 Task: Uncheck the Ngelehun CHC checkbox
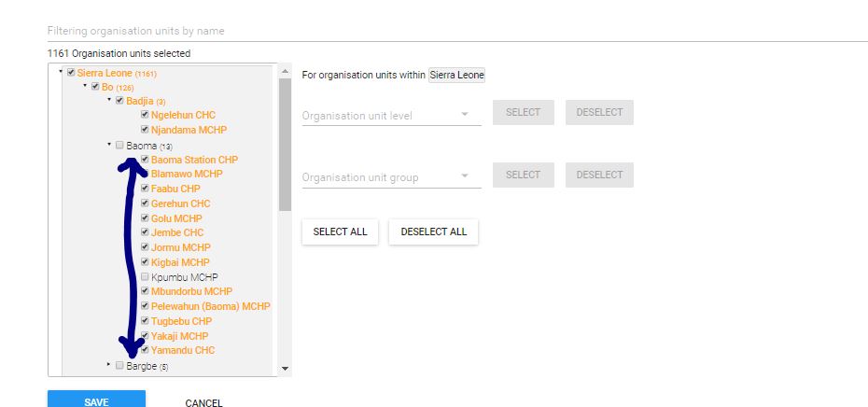click(145, 116)
